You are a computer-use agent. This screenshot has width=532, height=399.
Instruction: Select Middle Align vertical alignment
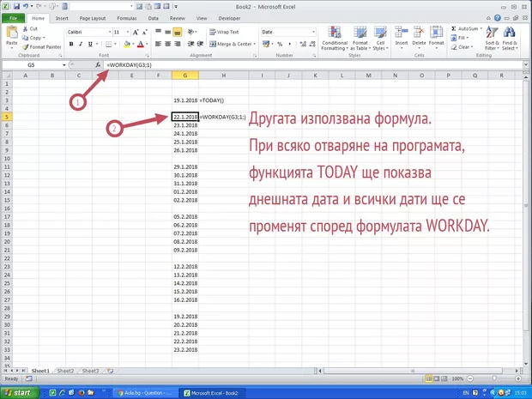coord(167,33)
